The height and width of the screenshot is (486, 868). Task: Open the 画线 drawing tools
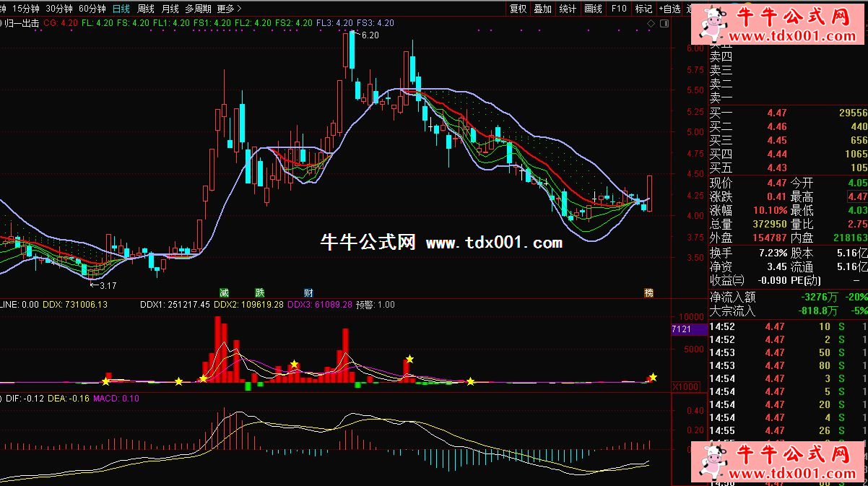(x=593, y=9)
